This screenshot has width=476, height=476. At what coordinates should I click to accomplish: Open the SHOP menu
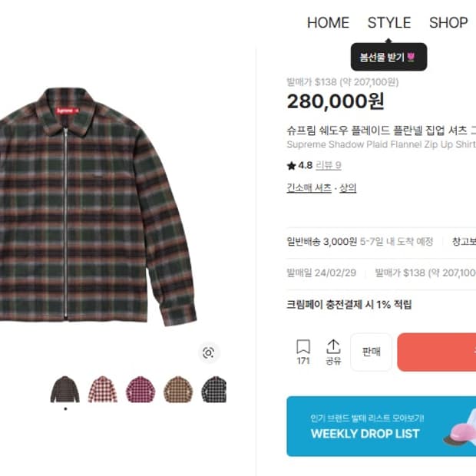[x=448, y=23]
